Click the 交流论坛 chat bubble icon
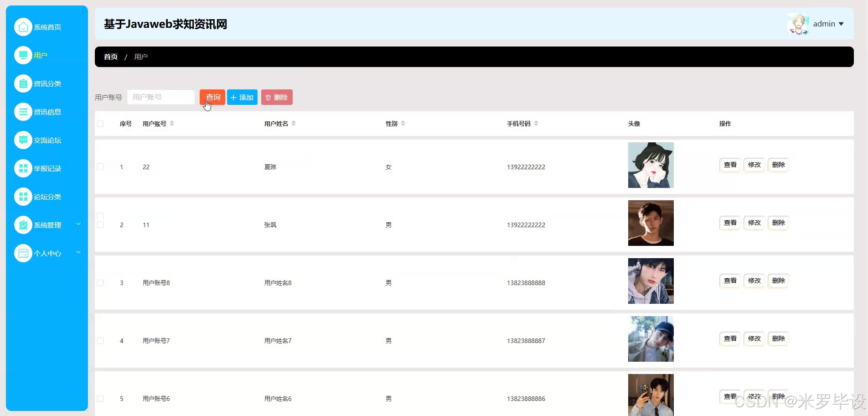 pos(23,140)
